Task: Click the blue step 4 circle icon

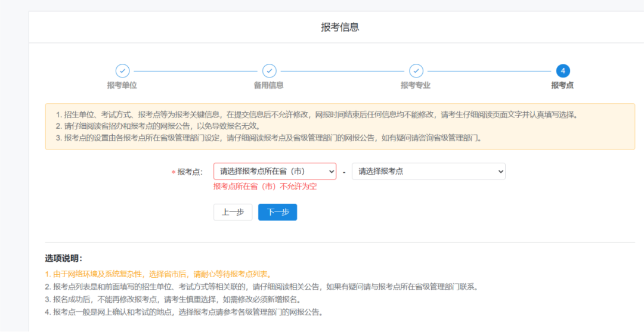Action: (x=562, y=71)
